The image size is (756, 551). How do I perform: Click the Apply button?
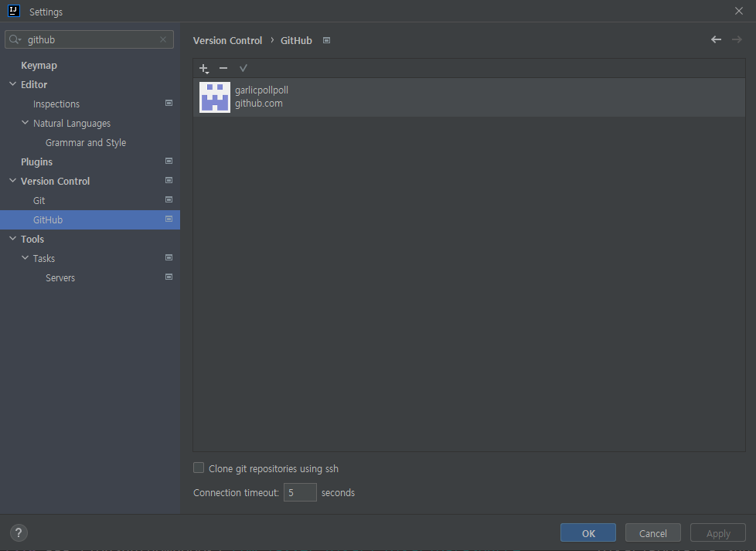pos(718,533)
